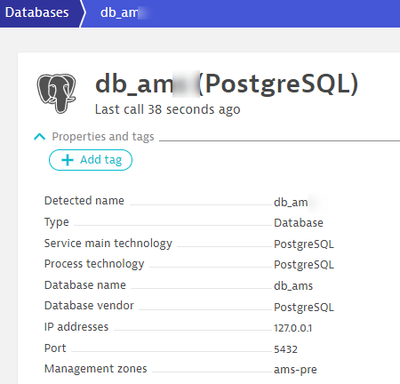Click the Port value 5432

[286, 349]
